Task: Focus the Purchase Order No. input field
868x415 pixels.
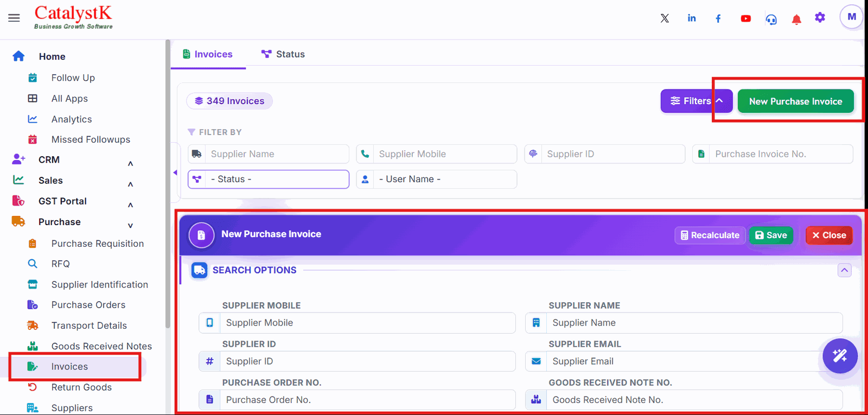Action: (x=357, y=400)
